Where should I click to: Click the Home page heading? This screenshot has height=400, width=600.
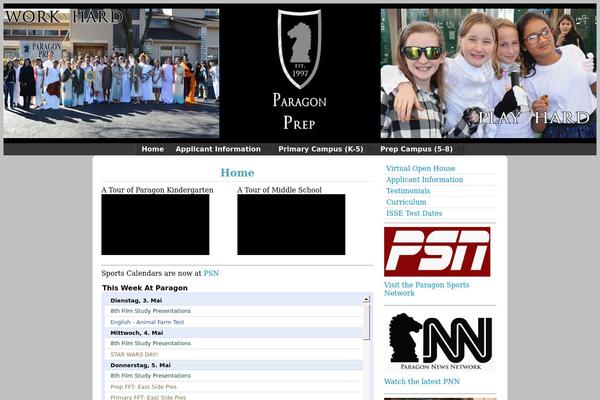tap(237, 173)
